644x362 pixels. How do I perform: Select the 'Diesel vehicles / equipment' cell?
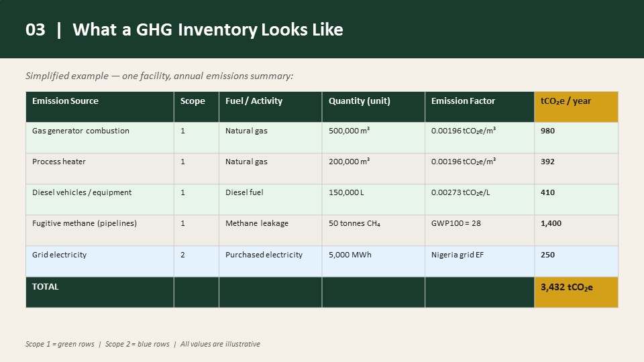point(100,200)
